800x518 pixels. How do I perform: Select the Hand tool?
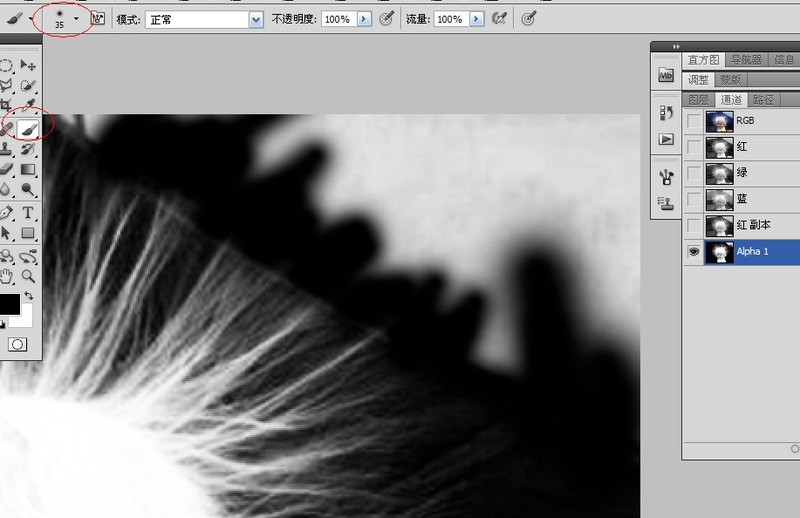pyautogui.click(x=6, y=277)
